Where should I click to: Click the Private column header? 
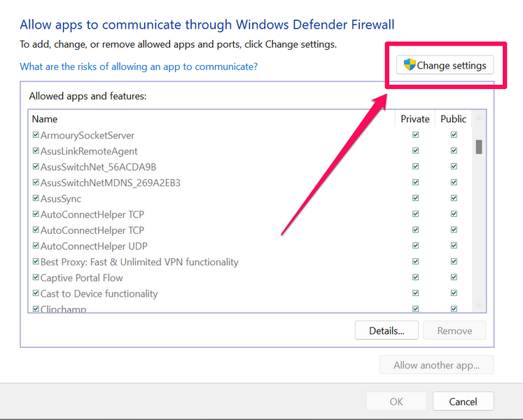(415, 119)
